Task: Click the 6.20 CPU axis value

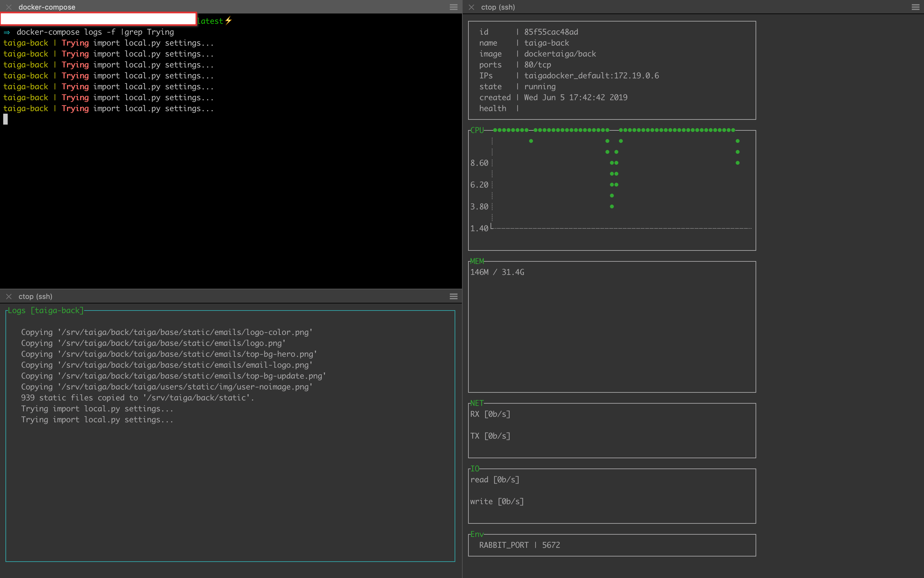Action: pos(479,185)
